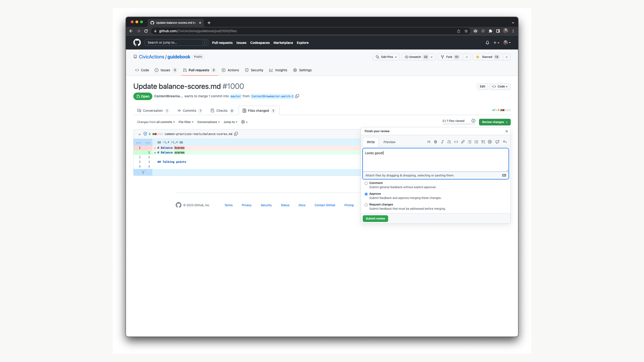
Task: Insert a numbered list
Action: 477,142
